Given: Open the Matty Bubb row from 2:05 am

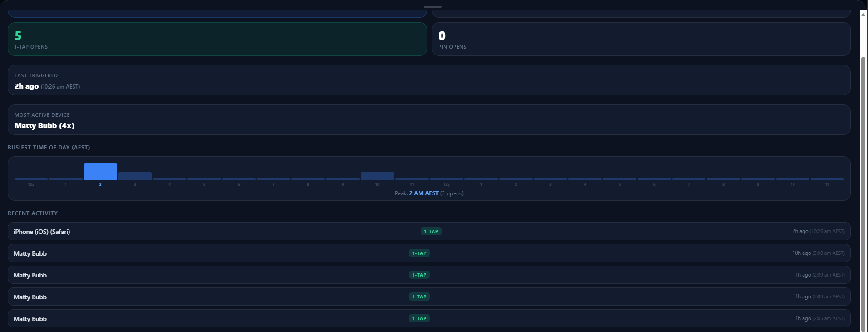Looking at the screenshot, I should 429,318.
